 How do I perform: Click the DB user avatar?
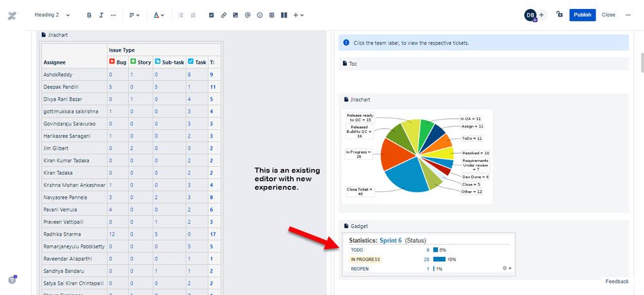click(531, 15)
